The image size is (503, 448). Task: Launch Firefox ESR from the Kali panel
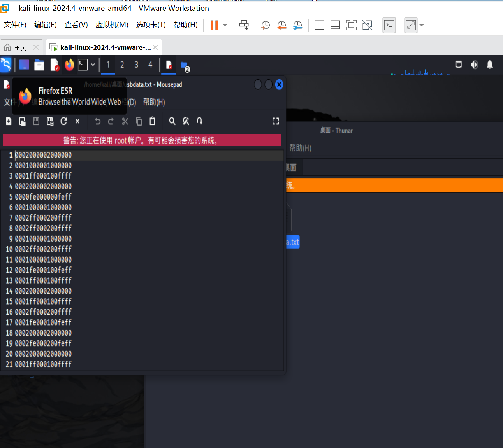(x=69, y=65)
